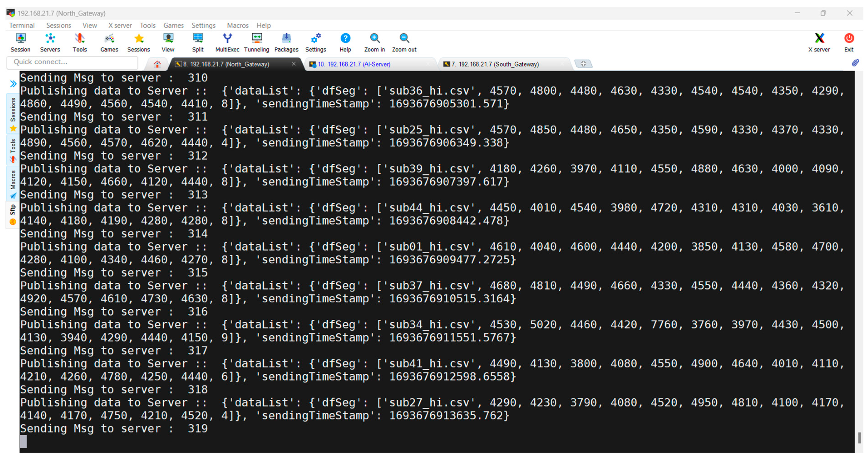Expand the Sftp side panel tab
Viewport: 868px width, 460px height.
click(x=13, y=214)
